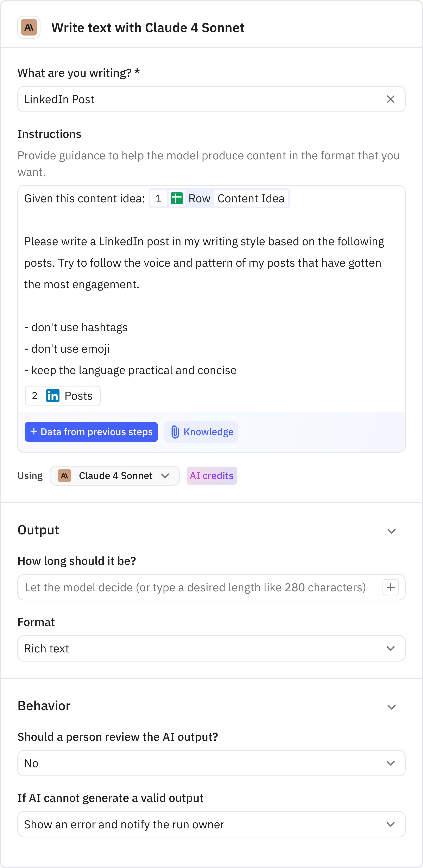
Task: Click the Data from previous steps button
Action: (x=91, y=432)
